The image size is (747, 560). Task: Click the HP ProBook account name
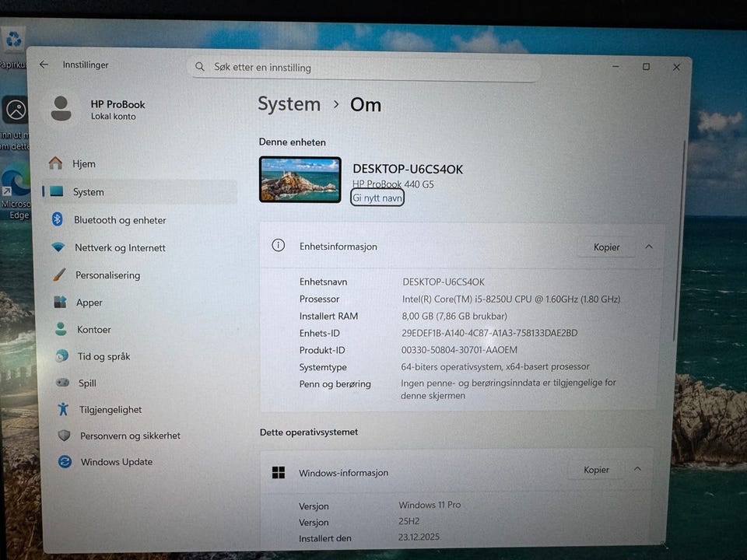click(117, 104)
